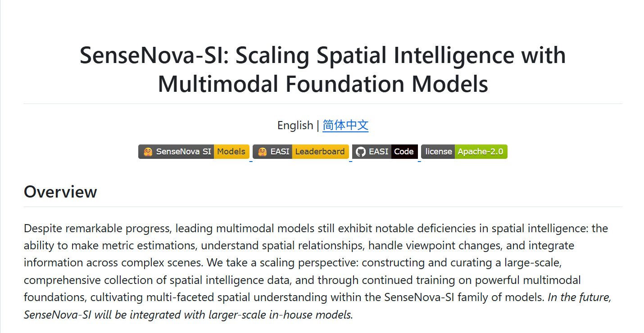The width and height of the screenshot is (644, 333).
Task: Click the gray license label on the badge
Action: tap(438, 152)
